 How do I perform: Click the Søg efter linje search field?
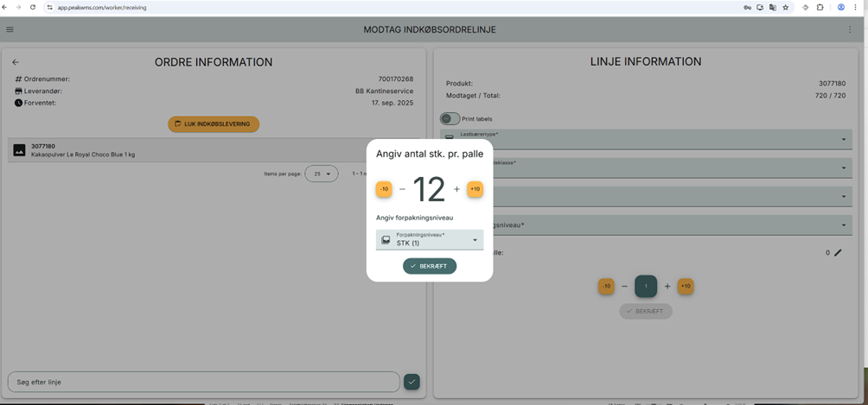[x=204, y=382]
